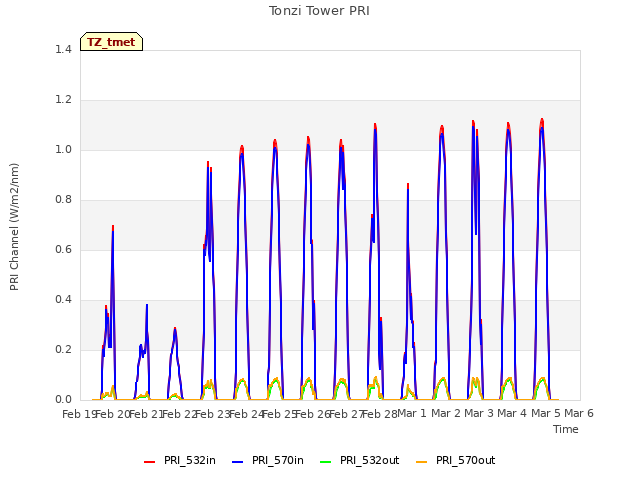The image size is (640, 480).
Task: Toggle the PRI_532out legend label
Action: [370, 460]
